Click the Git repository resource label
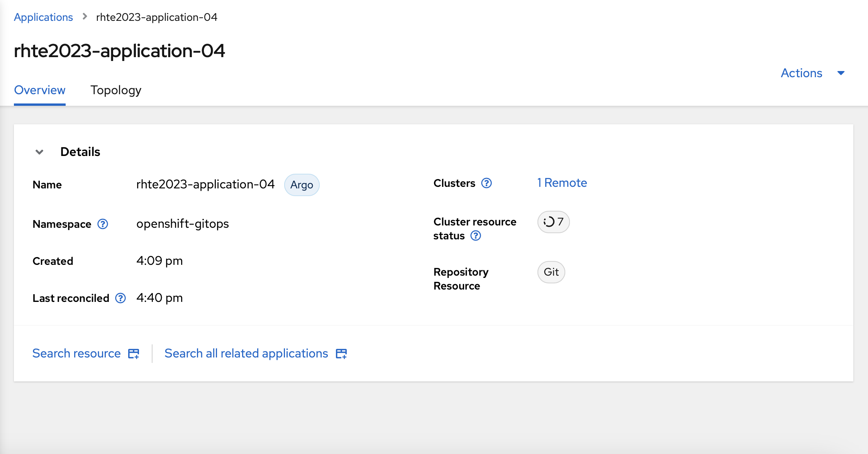The height and width of the screenshot is (454, 868). pyautogui.click(x=551, y=272)
